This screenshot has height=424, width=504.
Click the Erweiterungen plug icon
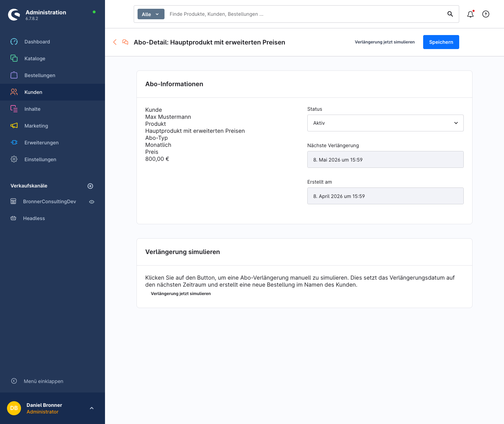pyautogui.click(x=14, y=143)
